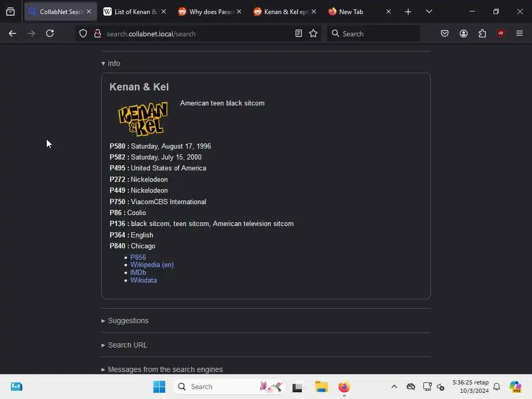532x399 pixels.
Task: Open Firefox View recent browsing icon
Action: tap(10, 12)
